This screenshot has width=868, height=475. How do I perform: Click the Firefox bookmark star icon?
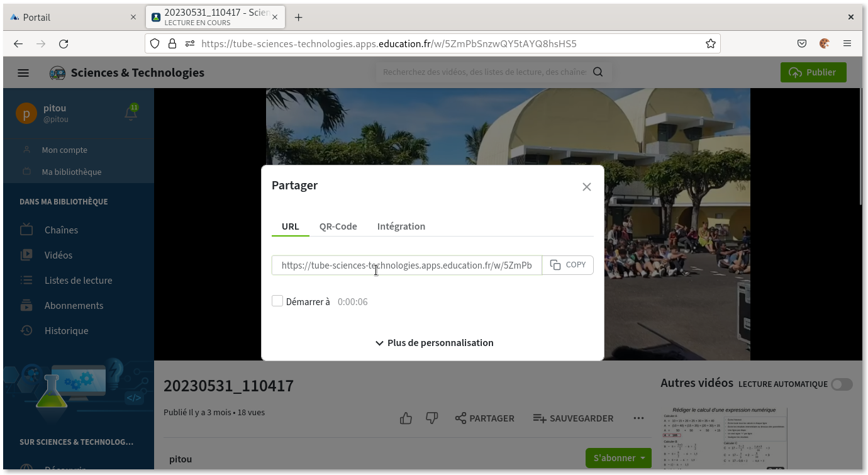point(710,43)
